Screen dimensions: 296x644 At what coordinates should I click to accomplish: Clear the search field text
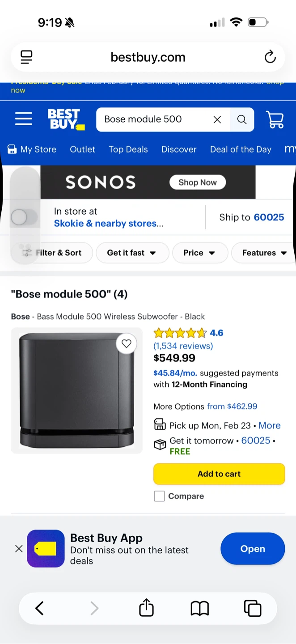point(217,119)
